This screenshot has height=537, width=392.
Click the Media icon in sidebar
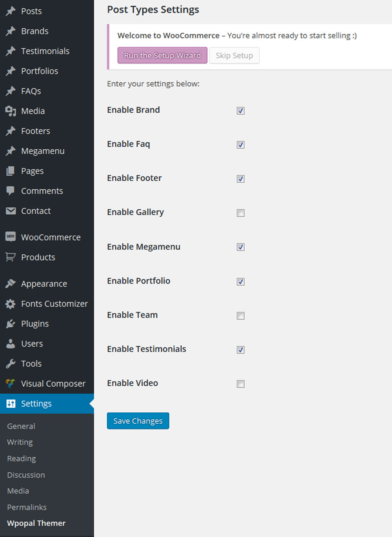[11, 111]
